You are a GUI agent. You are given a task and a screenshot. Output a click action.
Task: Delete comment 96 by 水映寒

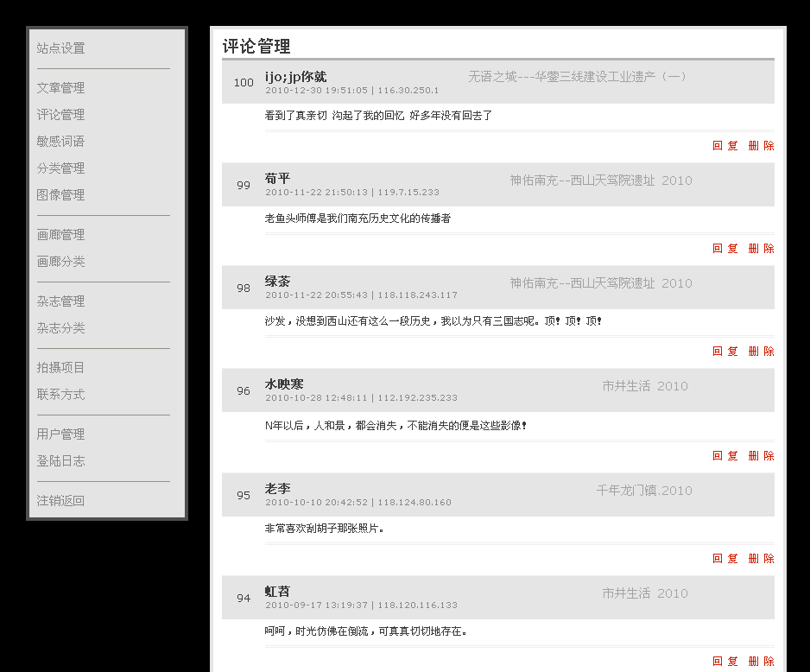coord(761,455)
